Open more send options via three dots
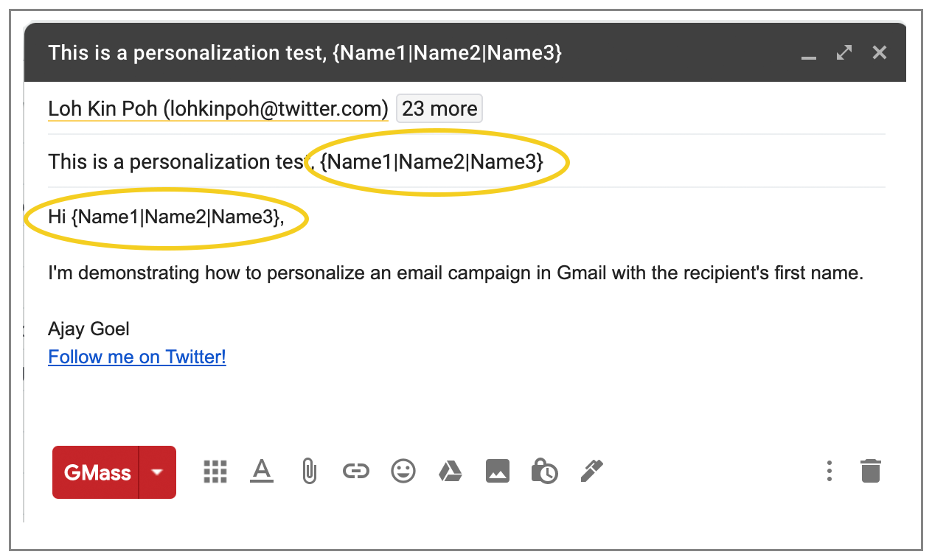Viewport: 932px width, 560px height. pos(829,471)
